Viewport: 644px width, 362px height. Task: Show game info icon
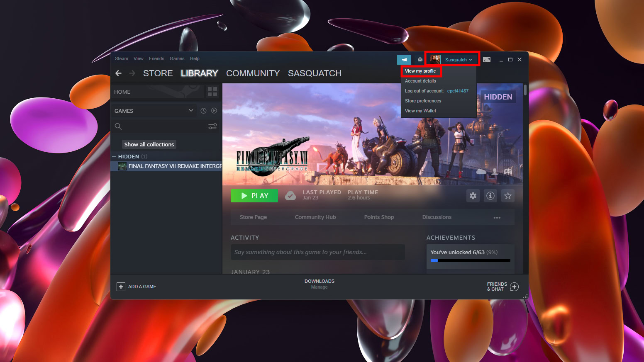tap(490, 196)
